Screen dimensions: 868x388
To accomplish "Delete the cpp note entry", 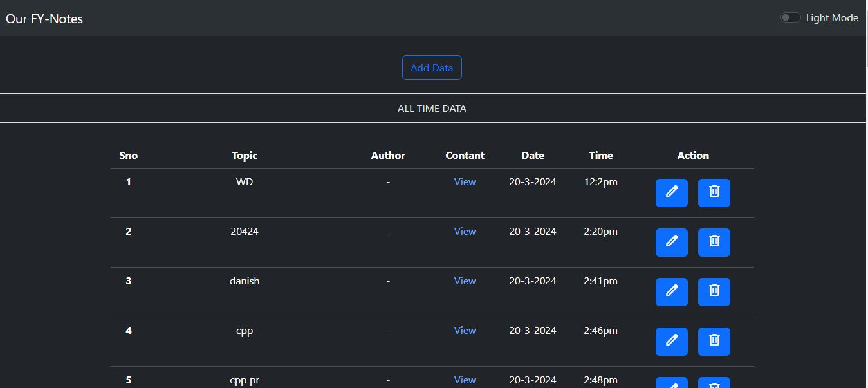I will click(714, 341).
